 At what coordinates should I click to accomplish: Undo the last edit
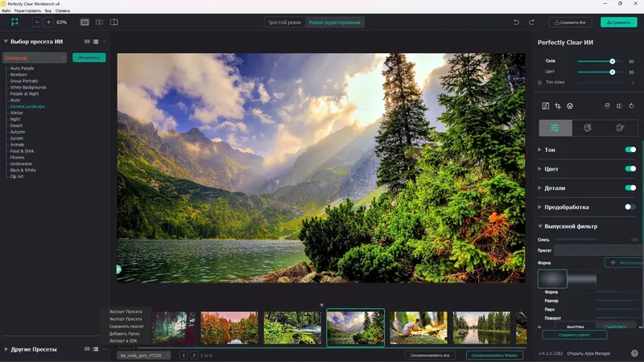click(516, 23)
